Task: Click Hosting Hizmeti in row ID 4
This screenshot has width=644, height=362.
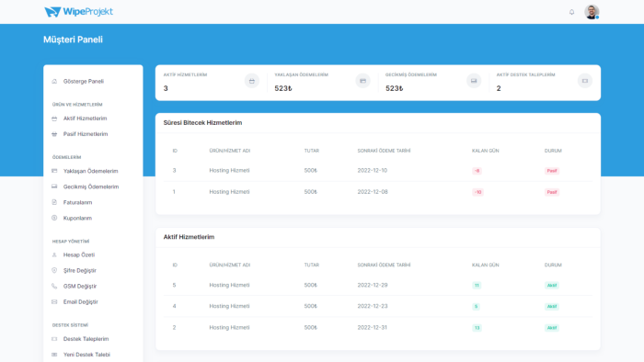Action: click(x=229, y=306)
